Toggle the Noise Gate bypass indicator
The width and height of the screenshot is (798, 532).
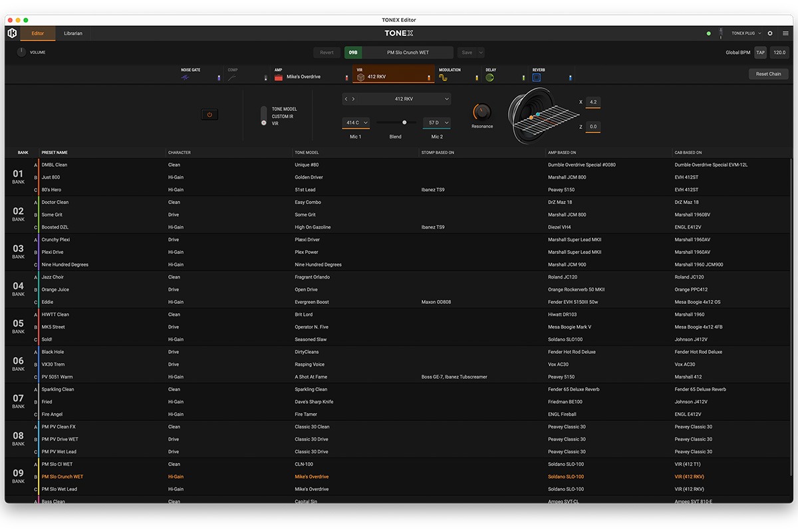pos(218,78)
